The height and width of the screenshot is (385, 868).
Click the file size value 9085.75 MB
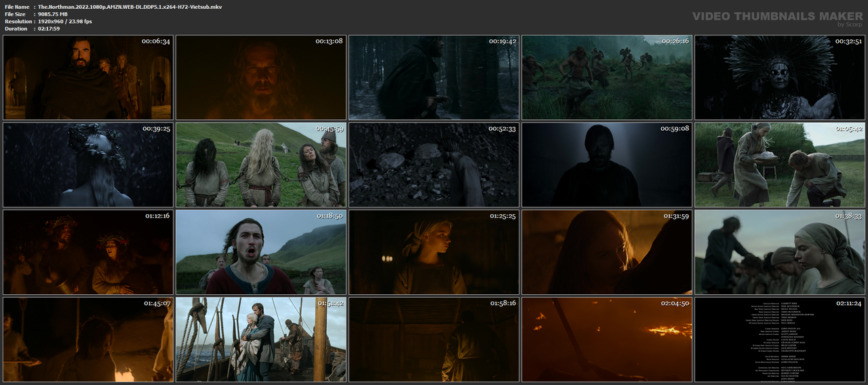pos(53,14)
